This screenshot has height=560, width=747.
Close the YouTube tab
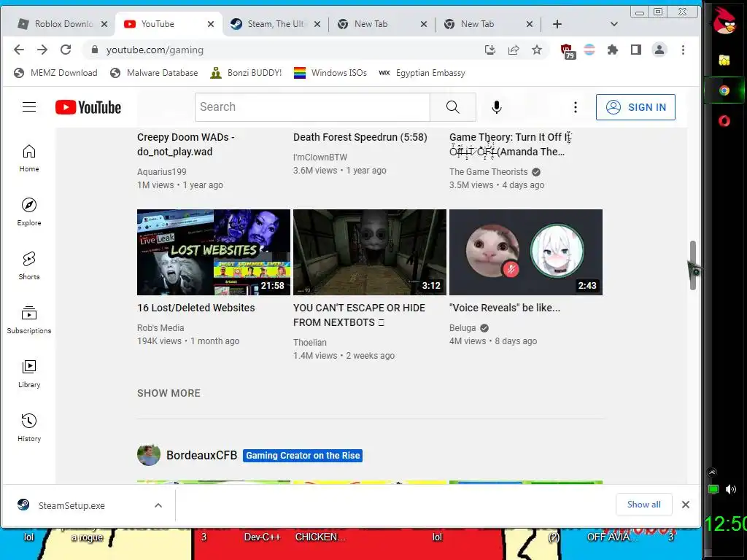[x=211, y=24]
